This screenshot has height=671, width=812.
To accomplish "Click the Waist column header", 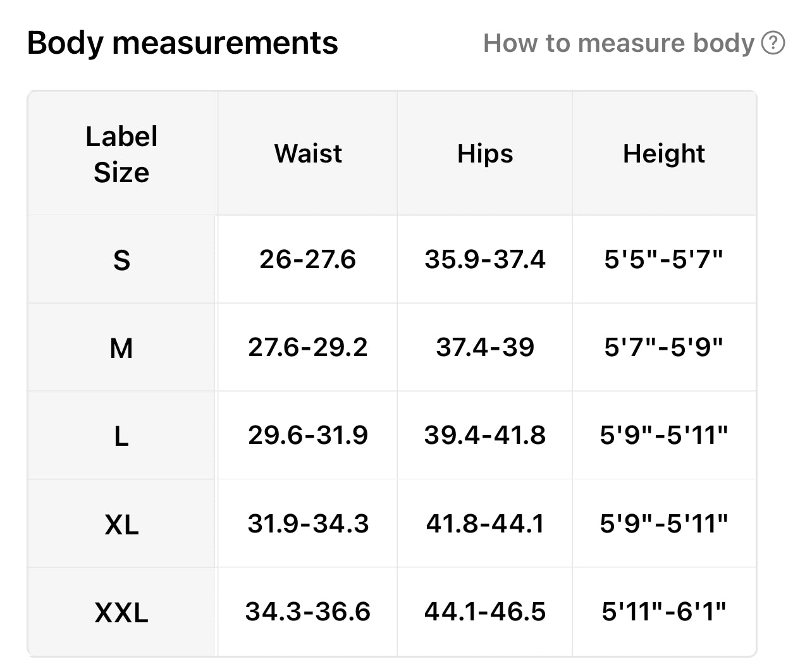I will 308,154.
